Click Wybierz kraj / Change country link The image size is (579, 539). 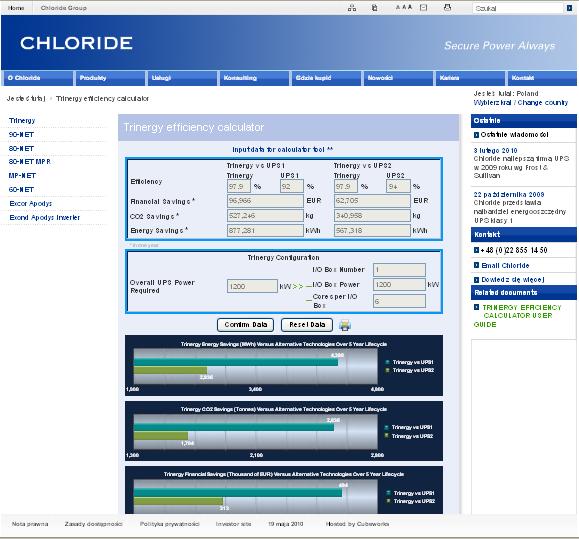[521, 103]
